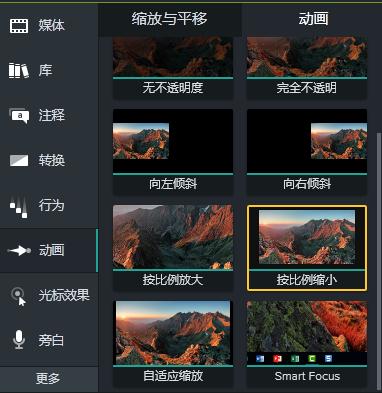Open the 行为 behaviors icon
382x393 pixels.
(19, 207)
